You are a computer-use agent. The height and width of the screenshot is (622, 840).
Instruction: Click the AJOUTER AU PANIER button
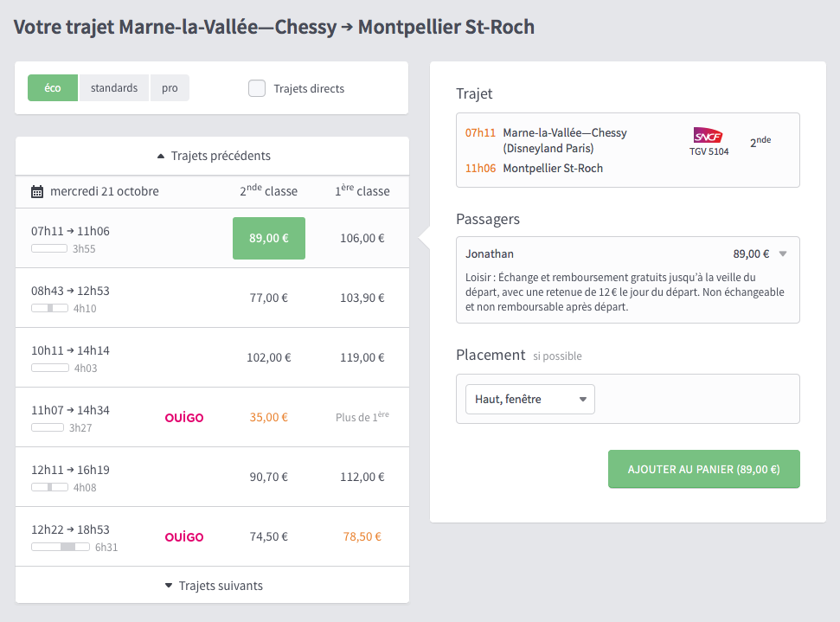point(703,469)
